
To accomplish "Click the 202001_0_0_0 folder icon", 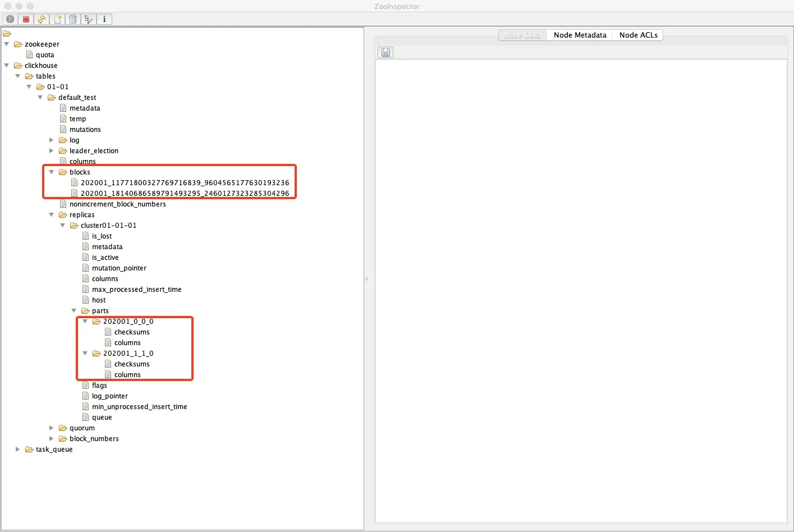I will 97,322.
